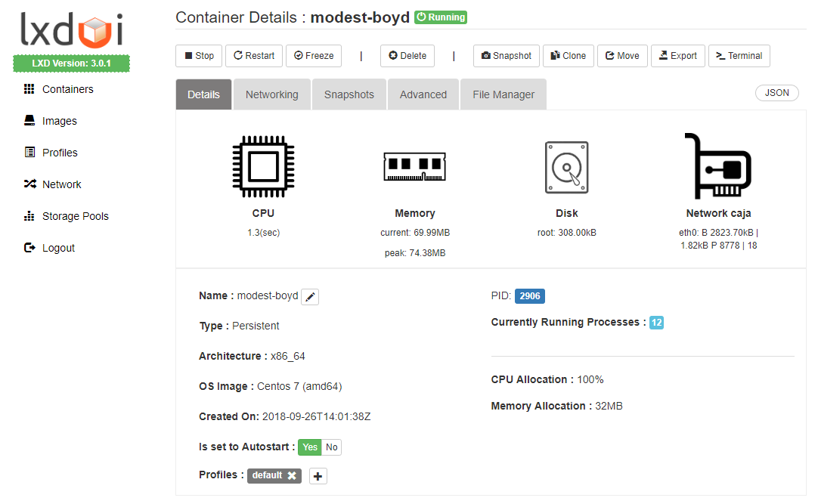Switch to the Networking tab
818x504 pixels.
point(272,94)
